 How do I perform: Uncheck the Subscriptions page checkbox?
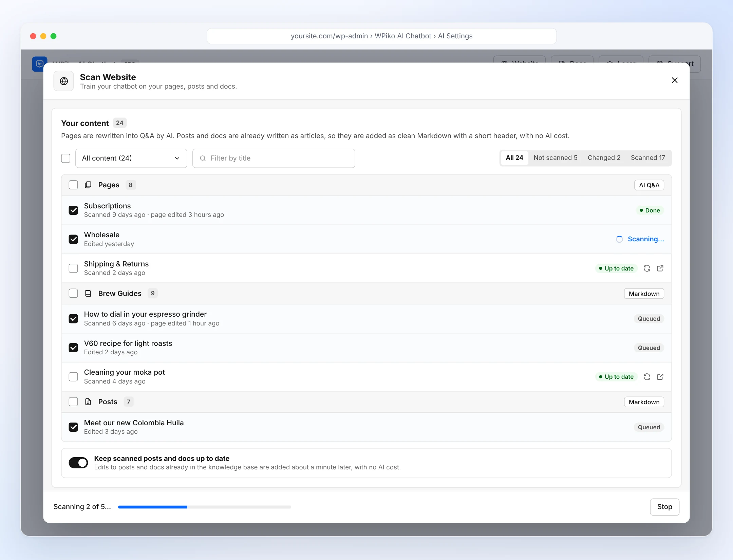click(73, 210)
